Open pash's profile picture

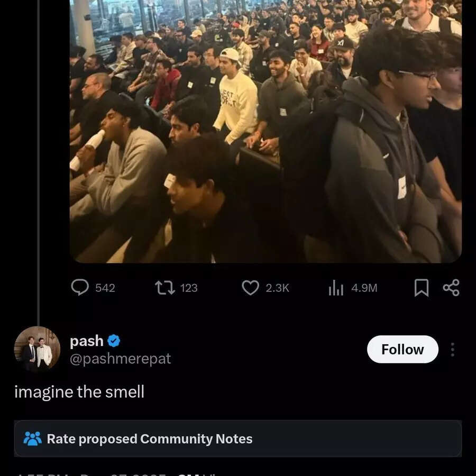pos(37,349)
